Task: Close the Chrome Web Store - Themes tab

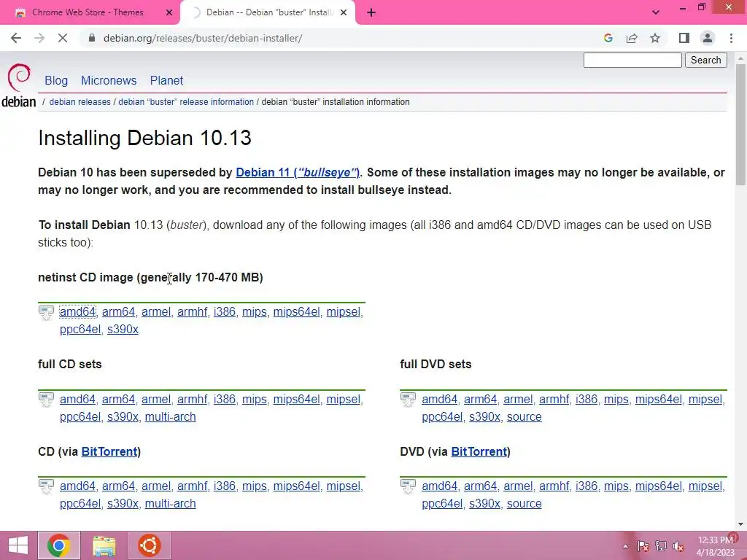Action: tap(169, 13)
